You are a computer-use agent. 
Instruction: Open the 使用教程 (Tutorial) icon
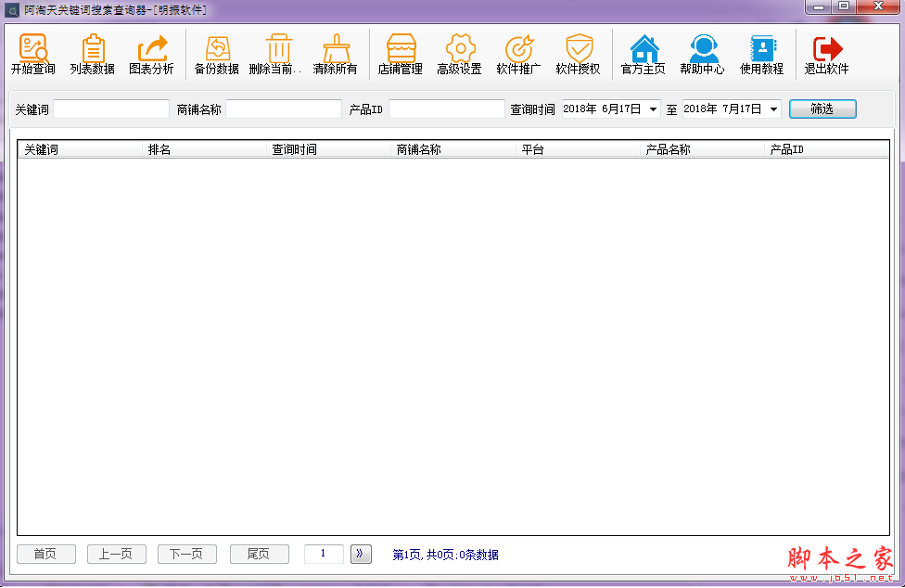pyautogui.click(x=762, y=54)
